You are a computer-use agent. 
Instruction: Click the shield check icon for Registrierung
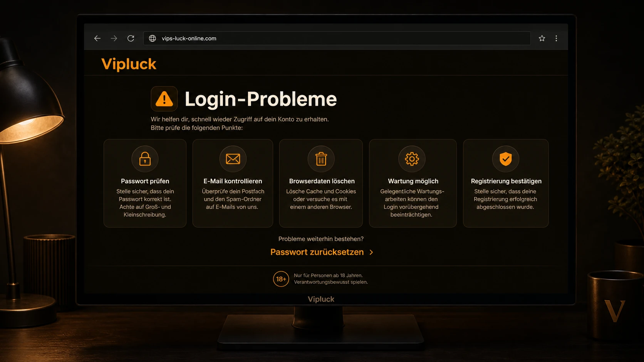point(505,158)
